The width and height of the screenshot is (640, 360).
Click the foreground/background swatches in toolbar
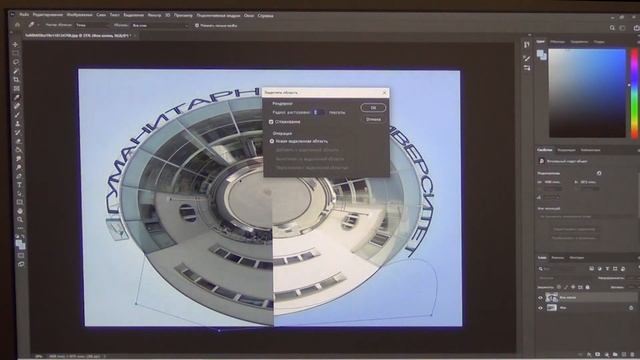point(20,244)
